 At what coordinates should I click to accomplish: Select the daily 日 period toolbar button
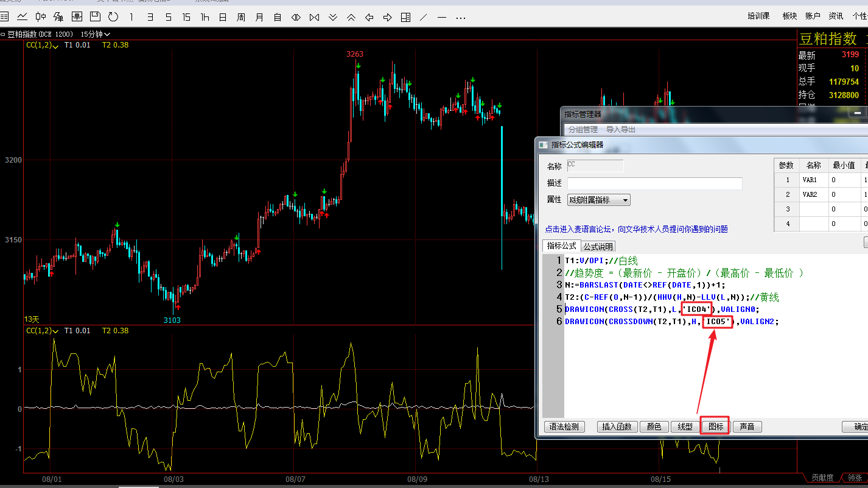coord(223,17)
